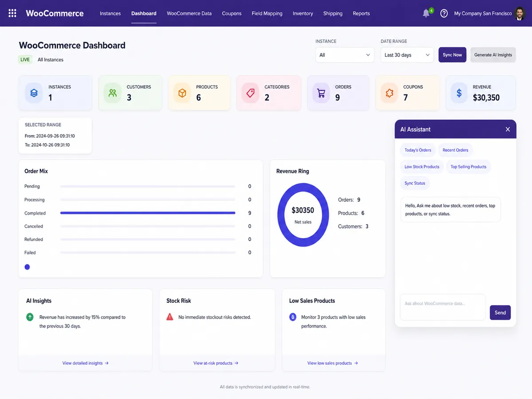Click the $30350 Net sales center text
The image size is (532, 399).
tap(303, 215)
